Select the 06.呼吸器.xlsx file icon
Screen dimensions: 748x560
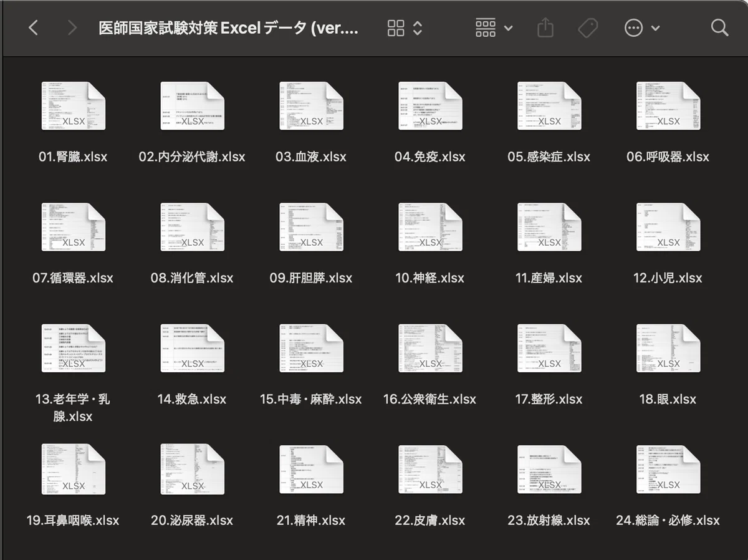click(668, 106)
